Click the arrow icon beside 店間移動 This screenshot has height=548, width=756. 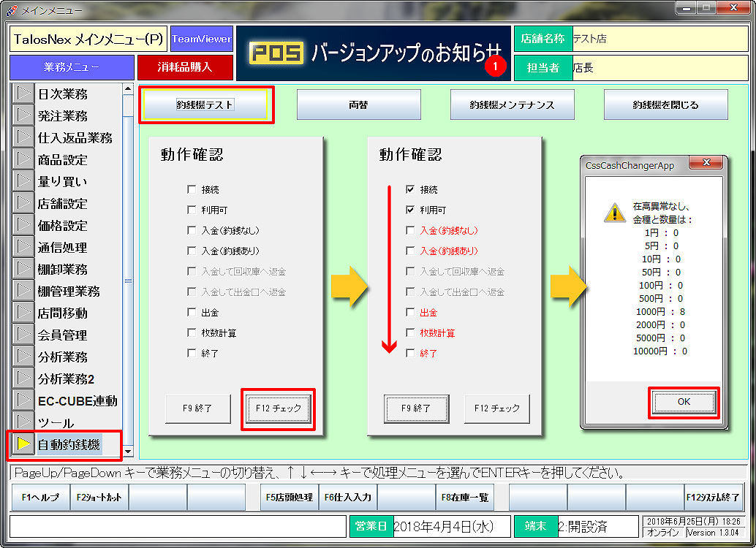point(23,313)
